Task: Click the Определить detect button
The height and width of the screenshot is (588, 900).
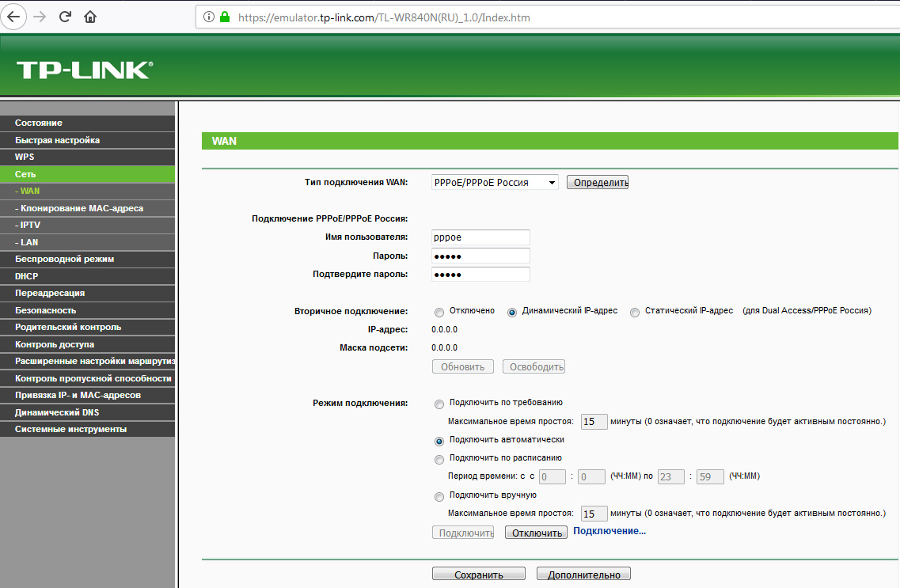Action: pos(598,183)
